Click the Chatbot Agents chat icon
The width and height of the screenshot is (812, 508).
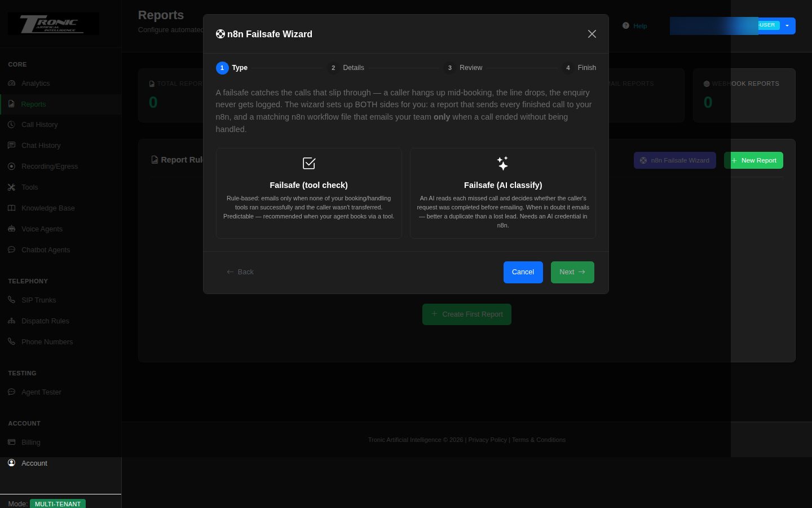click(x=11, y=250)
